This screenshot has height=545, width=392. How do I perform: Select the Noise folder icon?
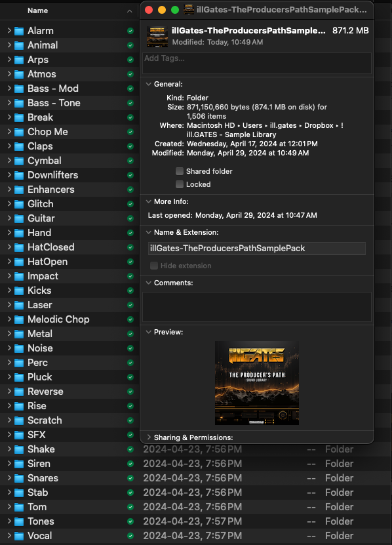coord(19,348)
